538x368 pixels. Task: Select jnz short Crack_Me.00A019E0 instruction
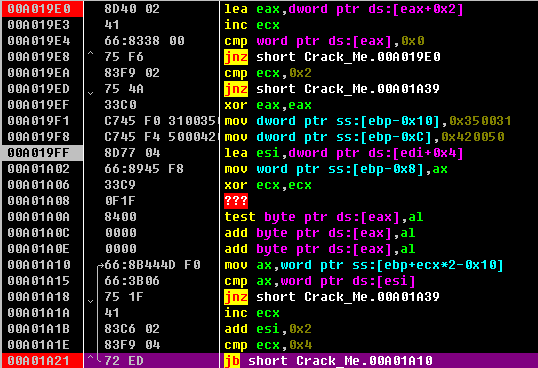(x=332, y=57)
